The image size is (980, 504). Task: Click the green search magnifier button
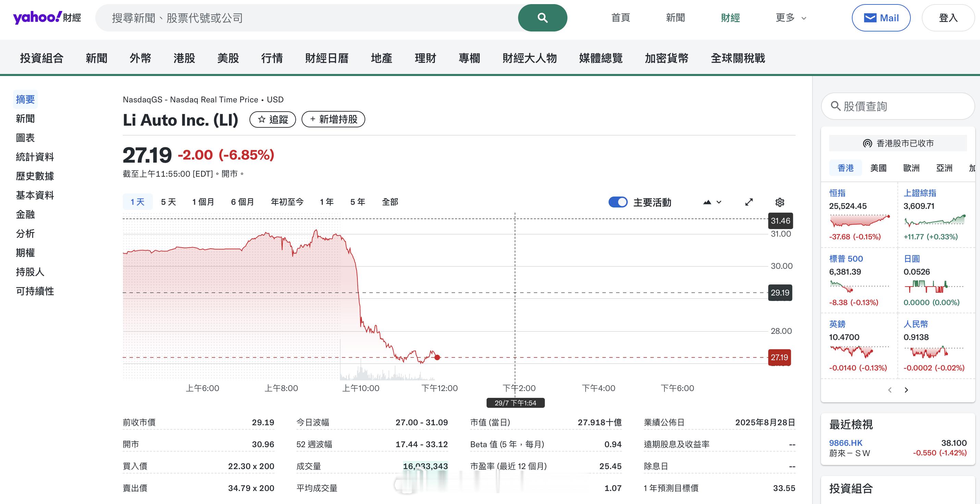click(542, 18)
